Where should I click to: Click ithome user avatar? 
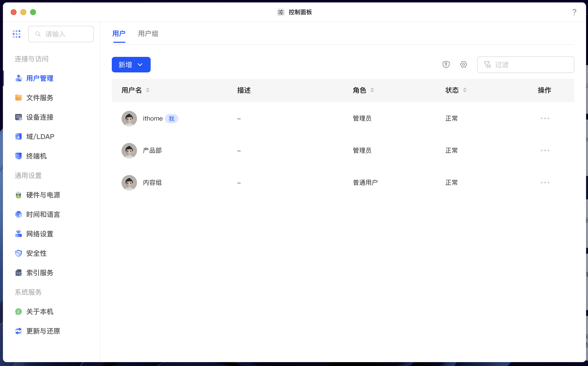click(x=129, y=119)
